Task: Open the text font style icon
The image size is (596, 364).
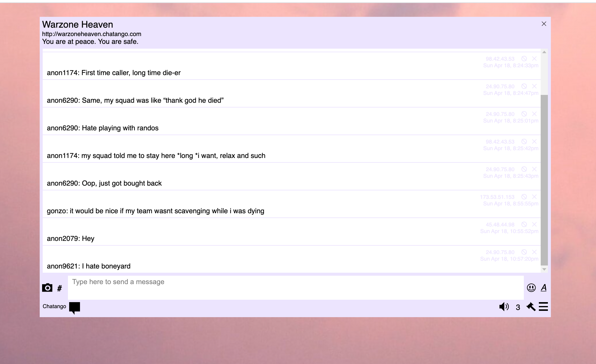Action: pyautogui.click(x=544, y=288)
